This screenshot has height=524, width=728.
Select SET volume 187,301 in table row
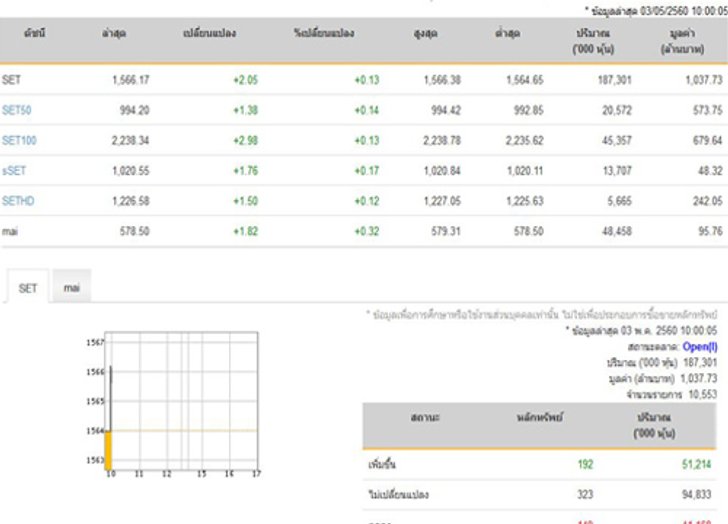point(615,80)
